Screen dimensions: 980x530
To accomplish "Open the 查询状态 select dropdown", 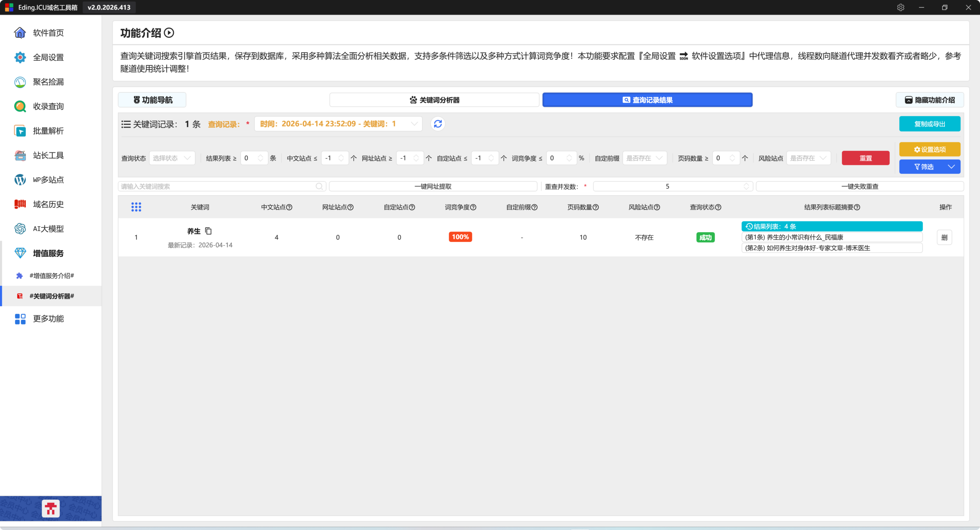I will (172, 158).
